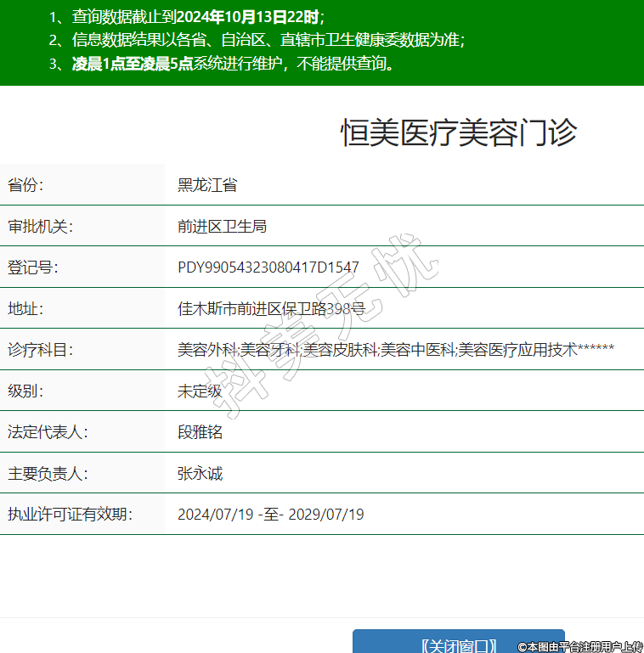This screenshot has width=644, height=653.
Task: Click the 登记号 field label
Action: (33, 267)
